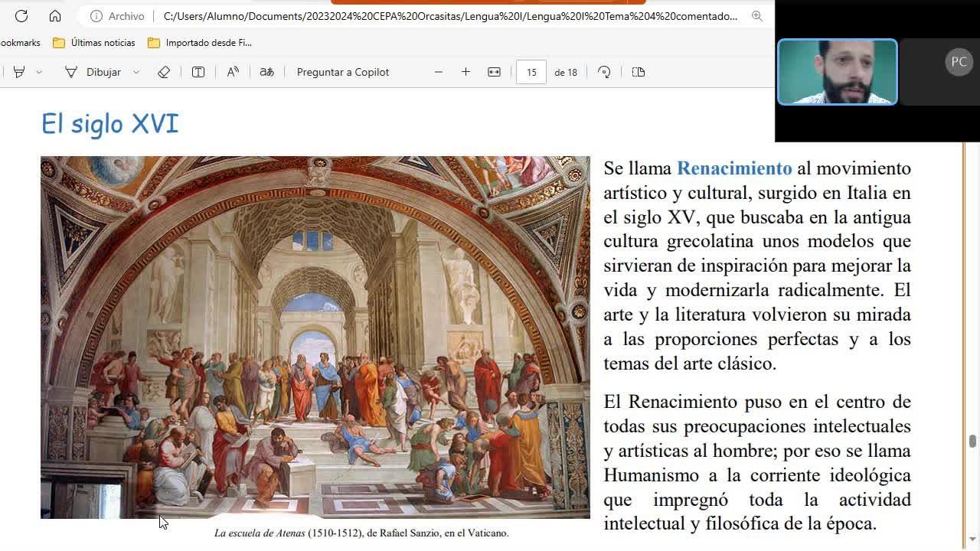
Task: Select the speaker's video thumbnail
Action: pyautogui.click(x=837, y=72)
